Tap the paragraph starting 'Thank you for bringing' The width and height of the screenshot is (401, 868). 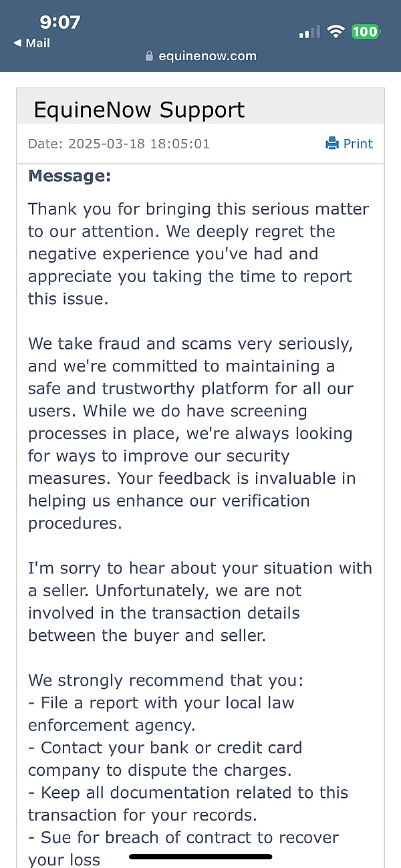point(198,254)
